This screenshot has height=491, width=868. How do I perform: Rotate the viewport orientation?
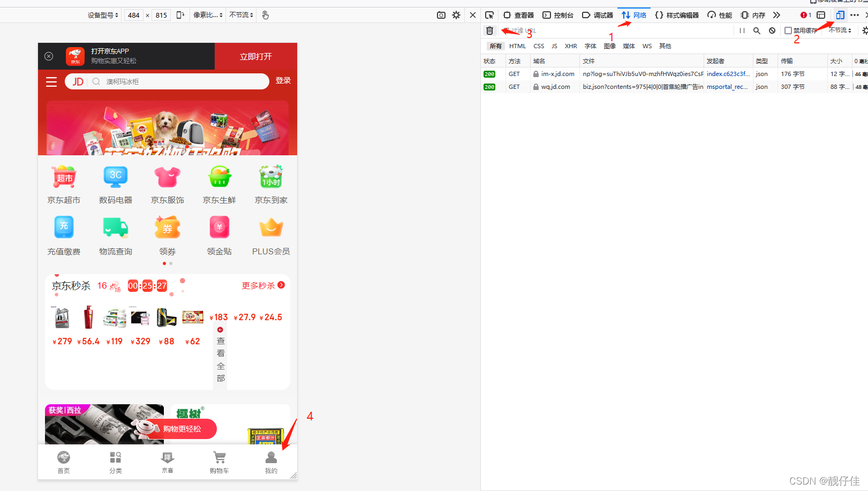(x=180, y=15)
